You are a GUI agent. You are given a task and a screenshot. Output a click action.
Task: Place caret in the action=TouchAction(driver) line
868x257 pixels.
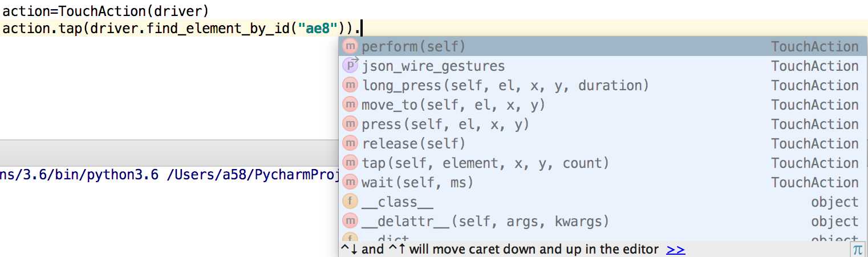tap(106, 10)
